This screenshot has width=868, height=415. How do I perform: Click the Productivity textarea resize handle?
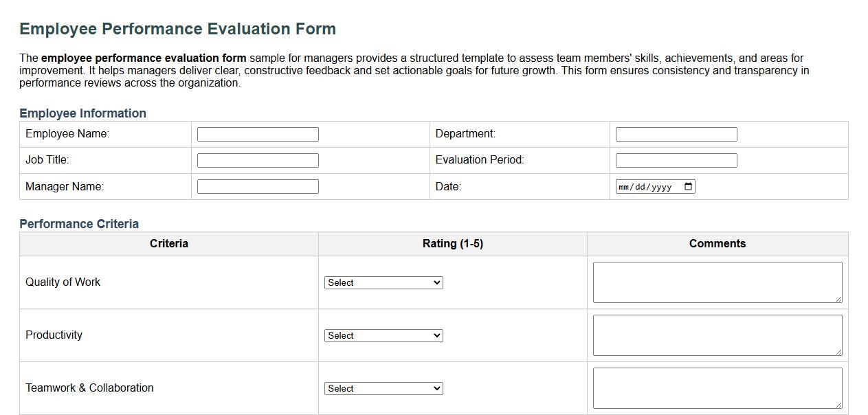click(840, 352)
